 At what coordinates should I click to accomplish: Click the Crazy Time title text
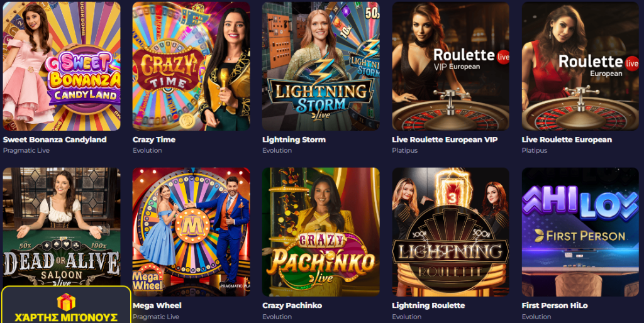[x=154, y=140]
